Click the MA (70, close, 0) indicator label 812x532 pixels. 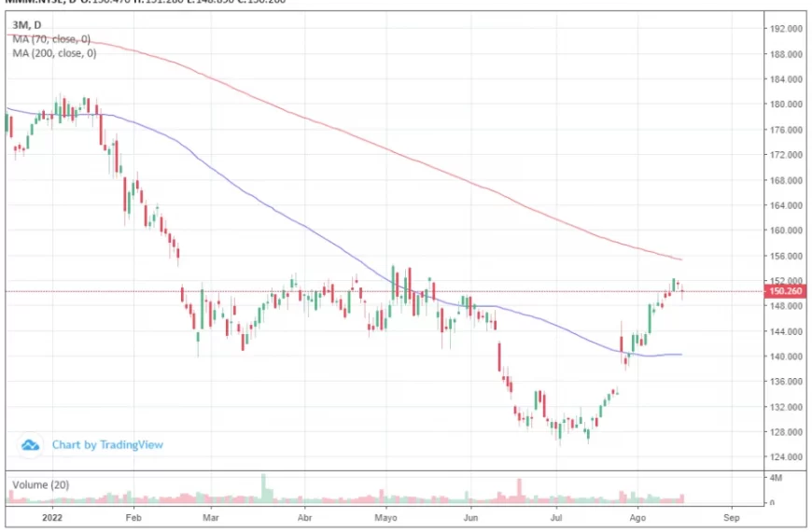(51, 39)
